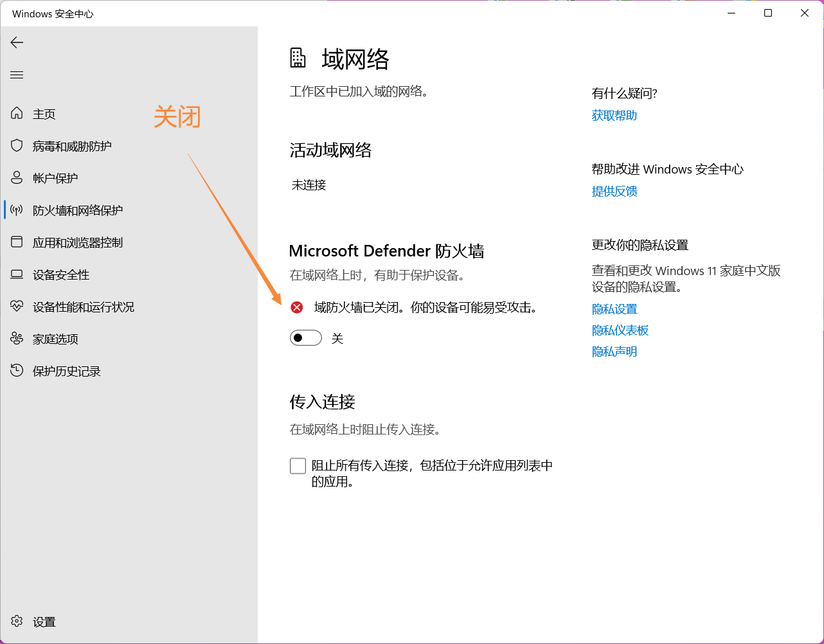824x644 pixels.
Task: Click the device security laptop icon
Action: click(x=17, y=274)
